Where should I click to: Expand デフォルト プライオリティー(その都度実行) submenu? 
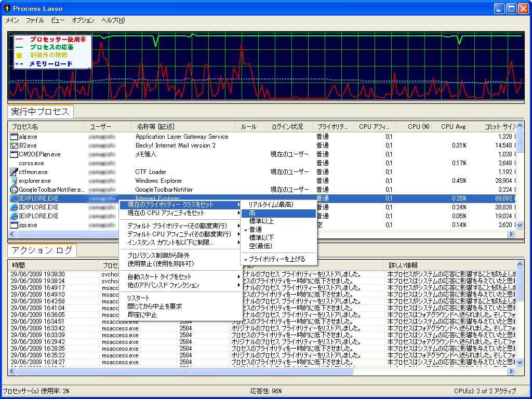(180, 226)
